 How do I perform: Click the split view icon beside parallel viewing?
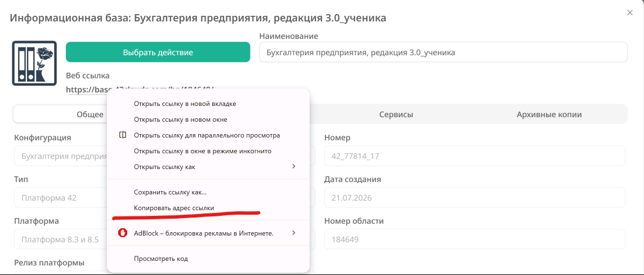(x=122, y=135)
